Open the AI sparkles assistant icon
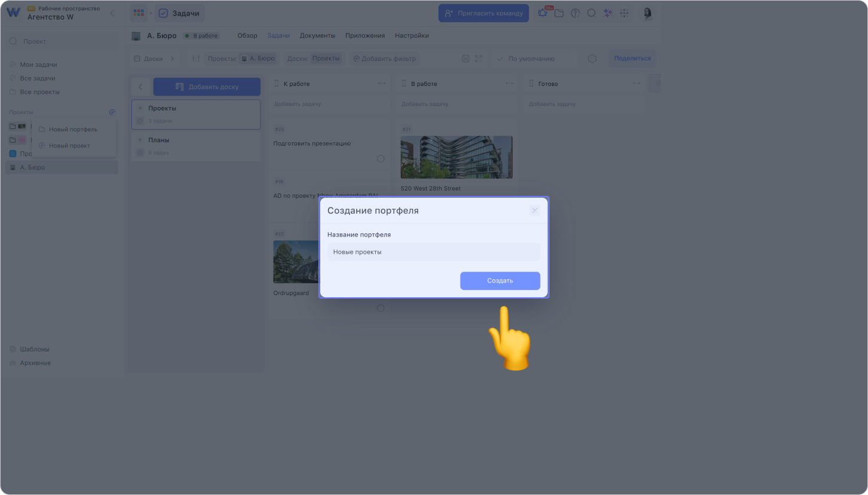The image size is (868, 495). pos(608,13)
